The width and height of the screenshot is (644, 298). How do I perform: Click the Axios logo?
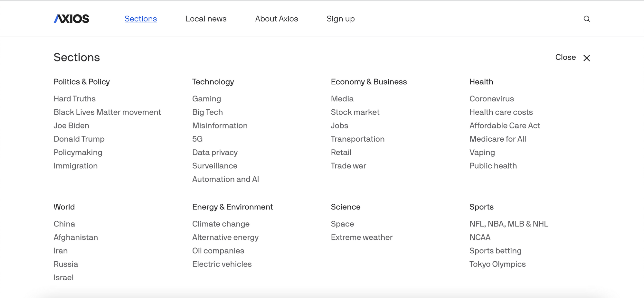pos(71,19)
